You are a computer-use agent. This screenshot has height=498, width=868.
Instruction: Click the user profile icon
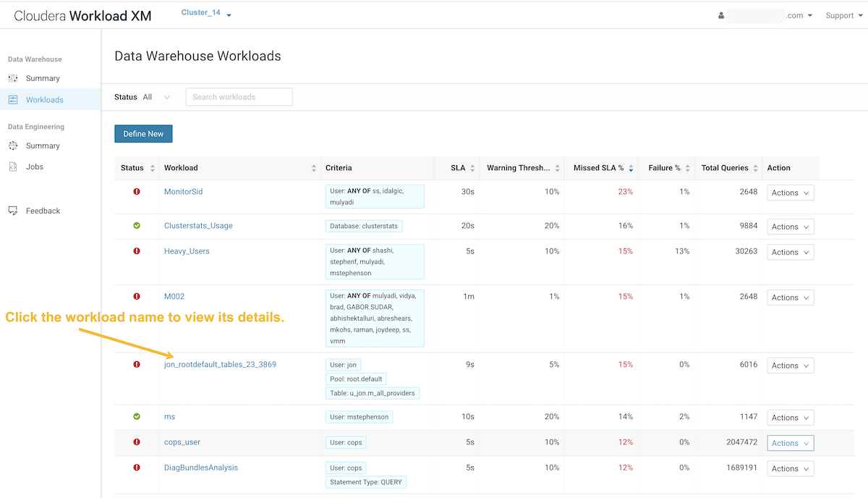(x=721, y=16)
